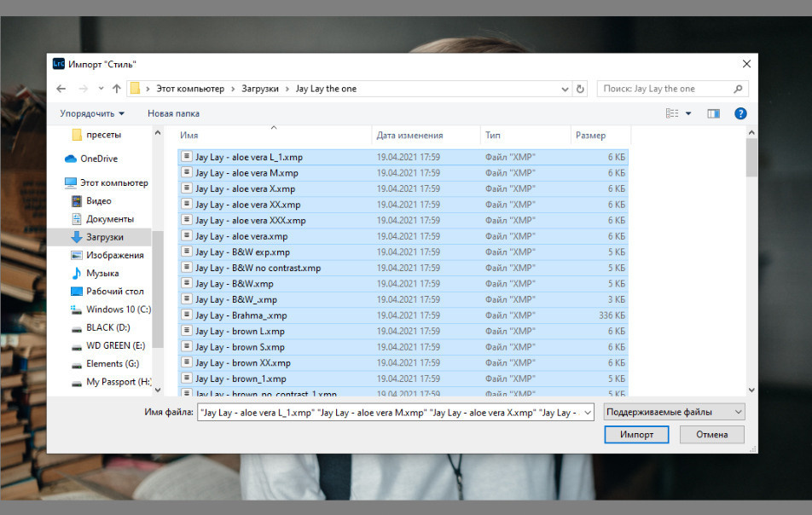
Task: Open the view options dropdown arrow
Action: pos(687,113)
